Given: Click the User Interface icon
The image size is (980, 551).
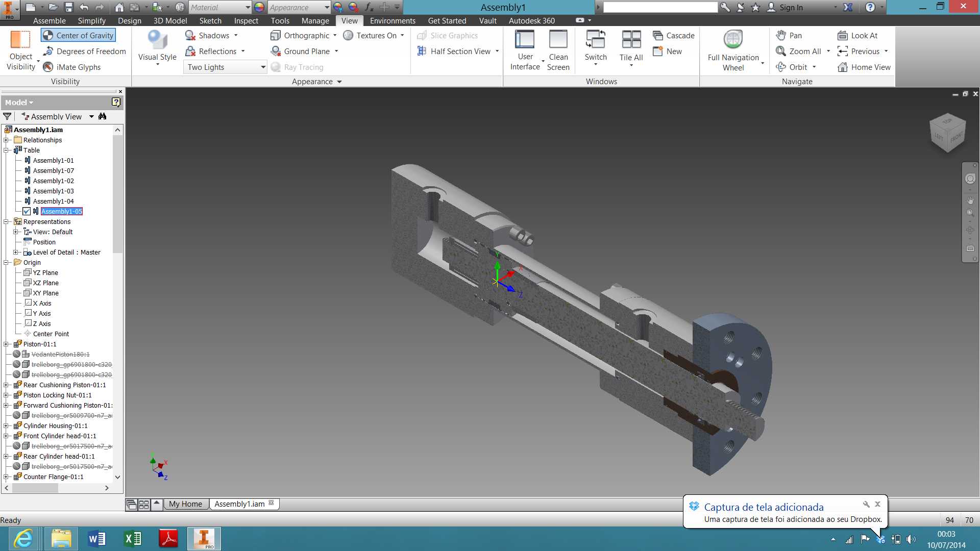Looking at the screenshot, I should point(525,39).
